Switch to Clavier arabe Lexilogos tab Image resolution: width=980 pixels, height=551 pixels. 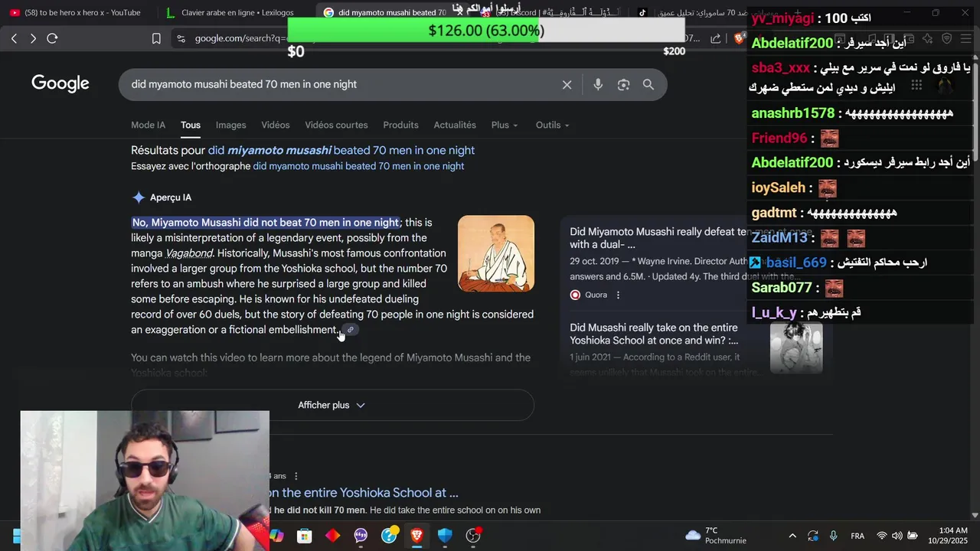tap(234, 12)
